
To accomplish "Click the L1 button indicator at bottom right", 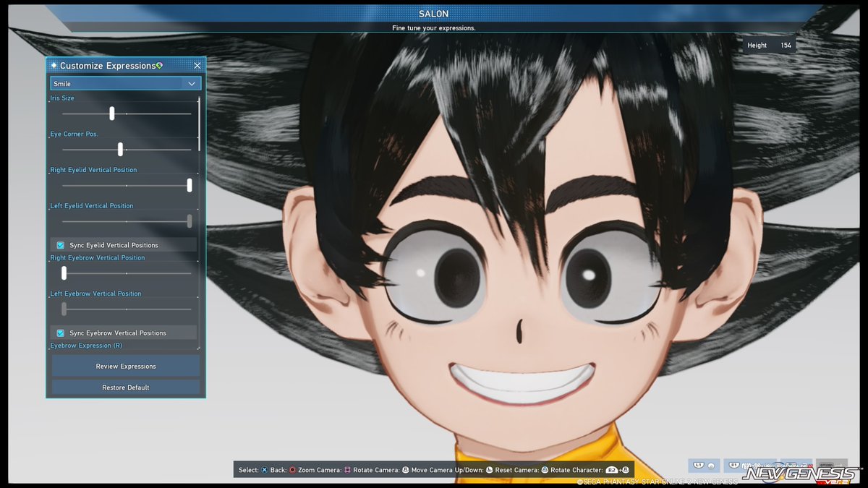I will [x=699, y=465].
